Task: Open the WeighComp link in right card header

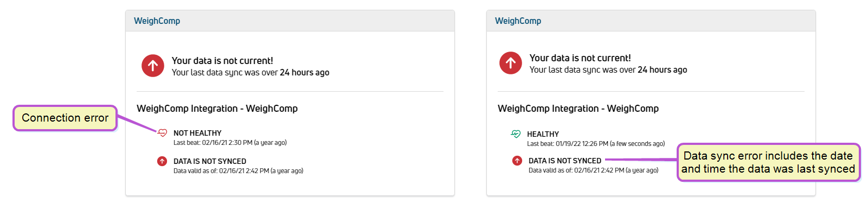Action: click(518, 21)
